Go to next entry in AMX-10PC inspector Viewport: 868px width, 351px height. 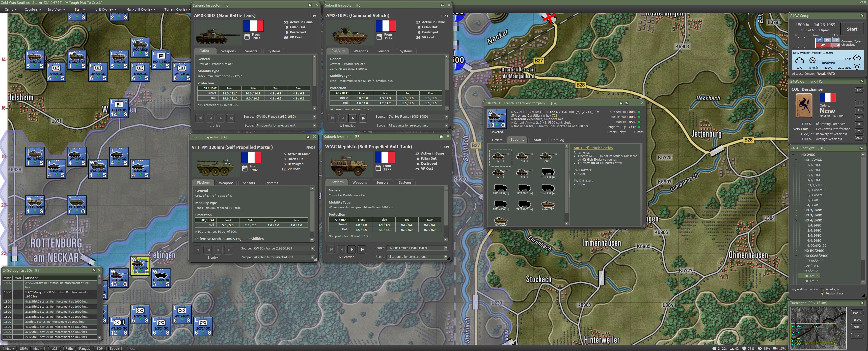pos(353,118)
